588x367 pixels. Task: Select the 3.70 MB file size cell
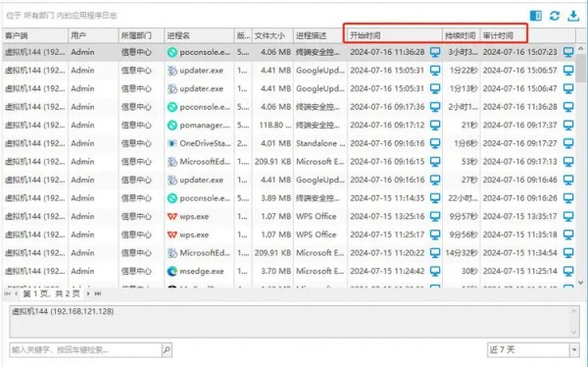pos(272,271)
